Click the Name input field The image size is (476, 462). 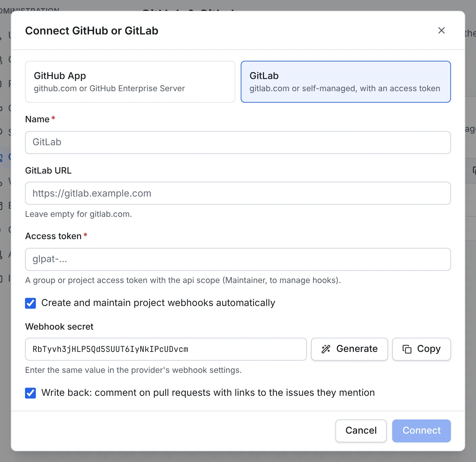(238, 143)
